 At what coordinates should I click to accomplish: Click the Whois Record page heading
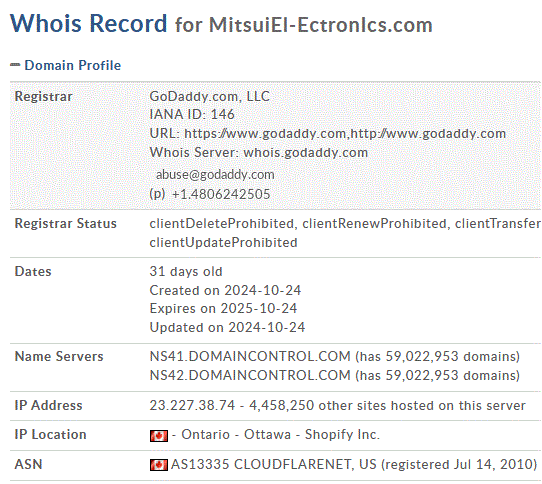click(x=88, y=24)
